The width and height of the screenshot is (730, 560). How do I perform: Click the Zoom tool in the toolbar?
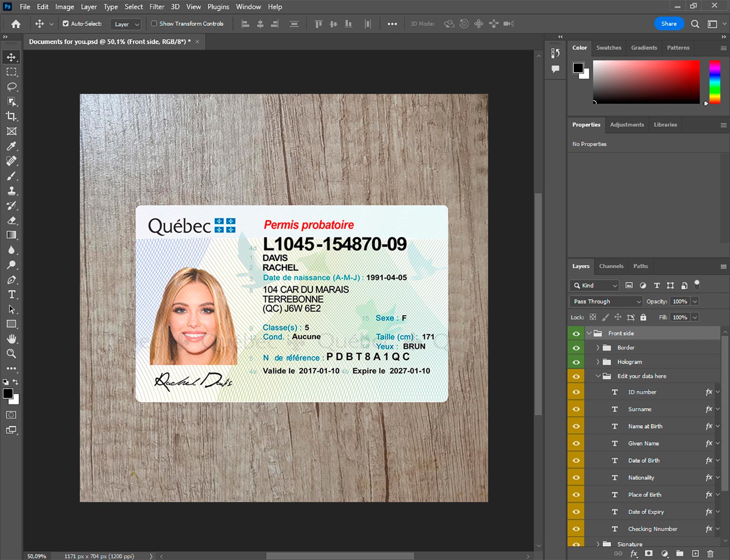click(x=11, y=354)
